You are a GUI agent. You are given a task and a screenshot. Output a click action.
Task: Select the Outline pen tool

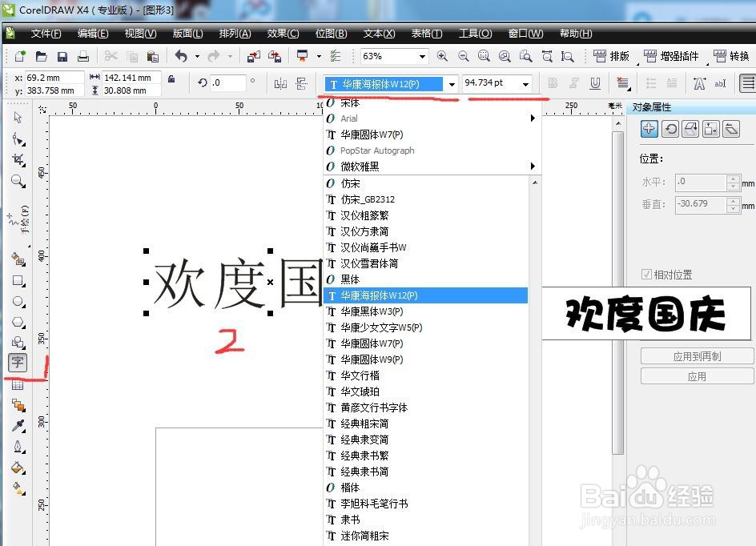click(18, 447)
